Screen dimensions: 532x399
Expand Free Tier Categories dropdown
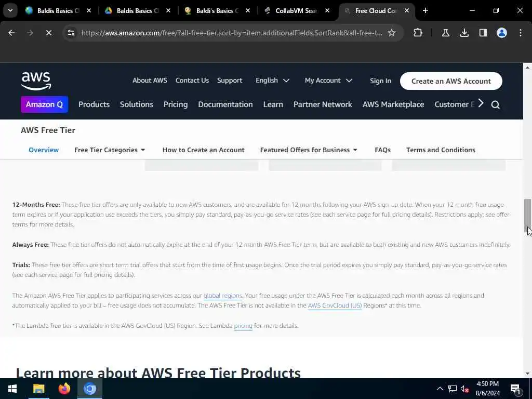point(110,150)
